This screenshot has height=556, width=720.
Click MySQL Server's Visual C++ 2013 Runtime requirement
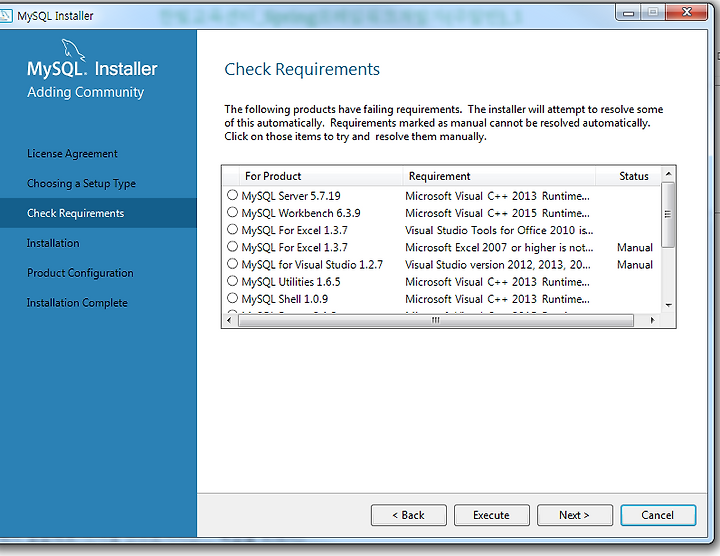coord(497,196)
